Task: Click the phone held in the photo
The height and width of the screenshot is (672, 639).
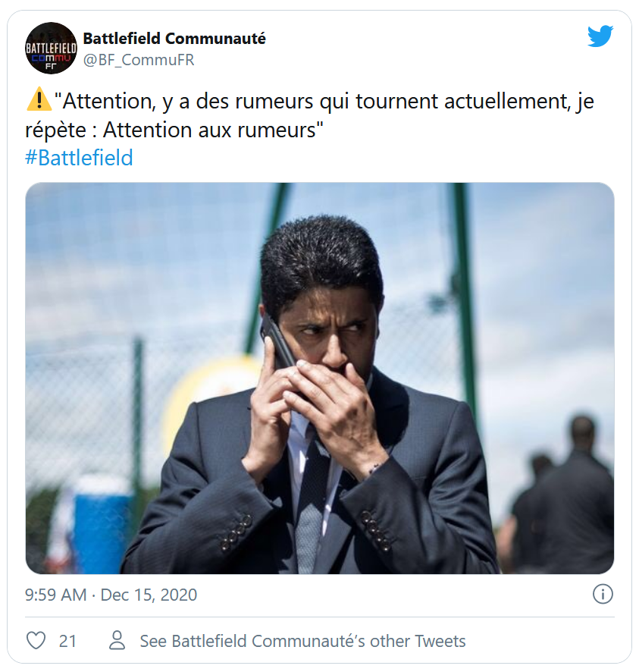Action: click(x=277, y=344)
